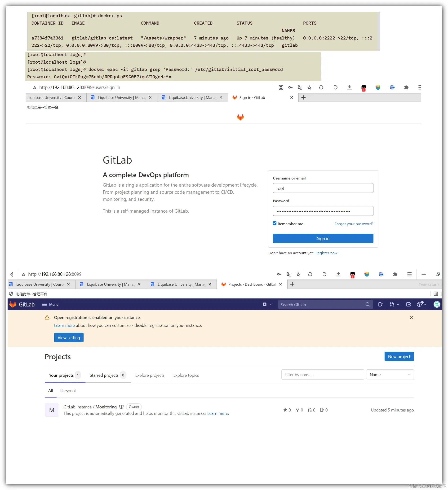Reload the users/sign_in page
This screenshot has width=448, height=490.
(321, 87)
